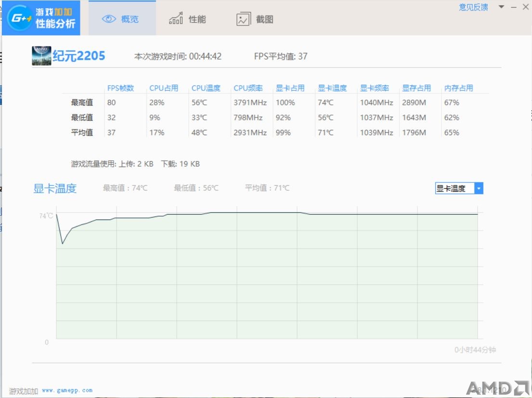Click the 最低值 row label in table
The image size is (532, 398).
click(x=82, y=117)
